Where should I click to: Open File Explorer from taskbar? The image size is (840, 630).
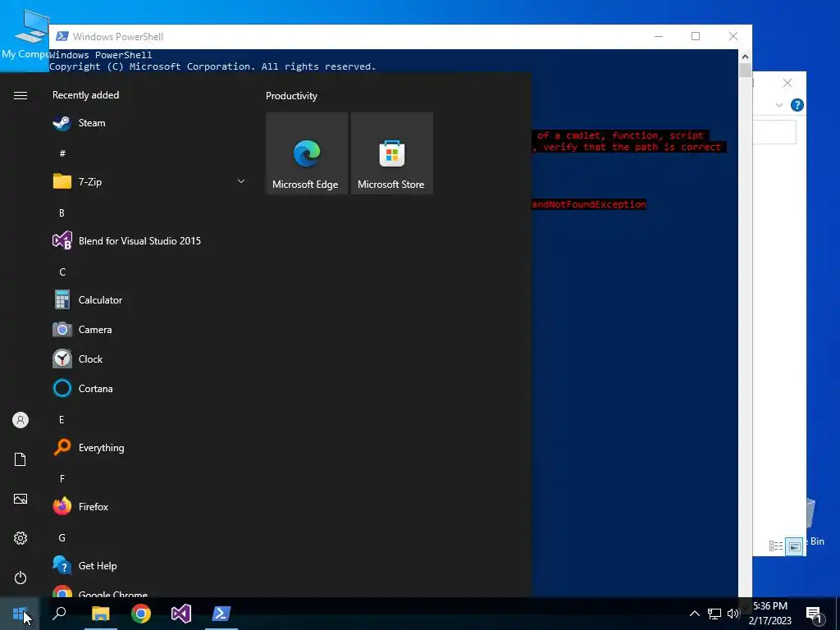(100, 614)
